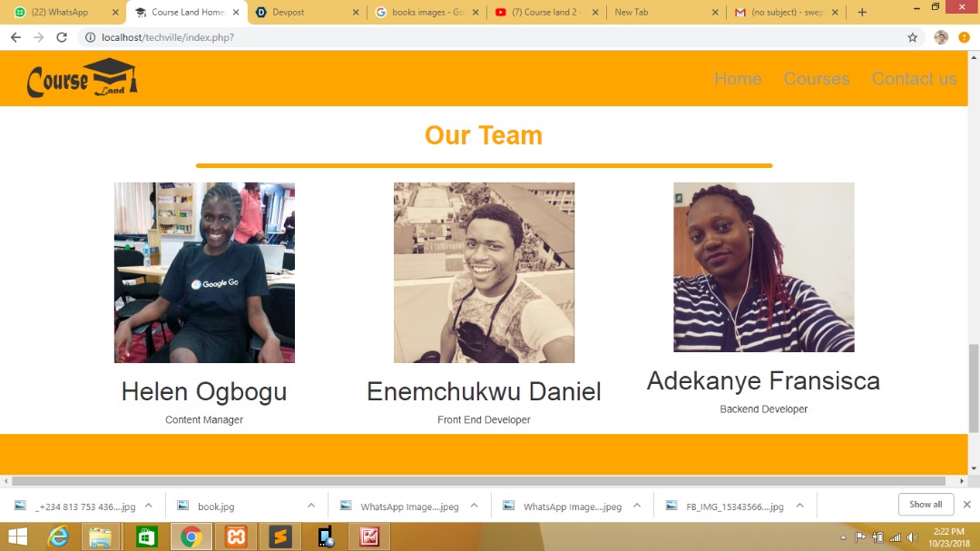Image resolution: width=980 pixels, height=551 pixels.
Task: Open menu for the +234 813 753 download
Action: pos(149,506)
